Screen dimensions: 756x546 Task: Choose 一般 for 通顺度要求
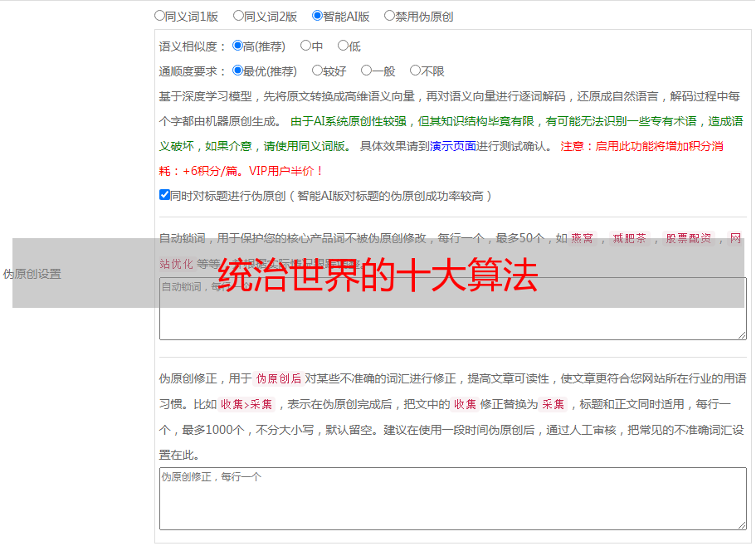(x=367, y=71)
